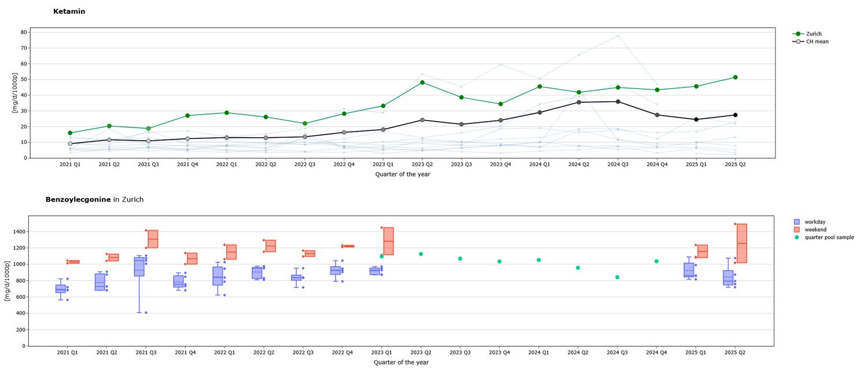Click the faint peak point above 70 at 2024 Q3
The width and height of the screenshot is (868, 370).
click(618, 36)
